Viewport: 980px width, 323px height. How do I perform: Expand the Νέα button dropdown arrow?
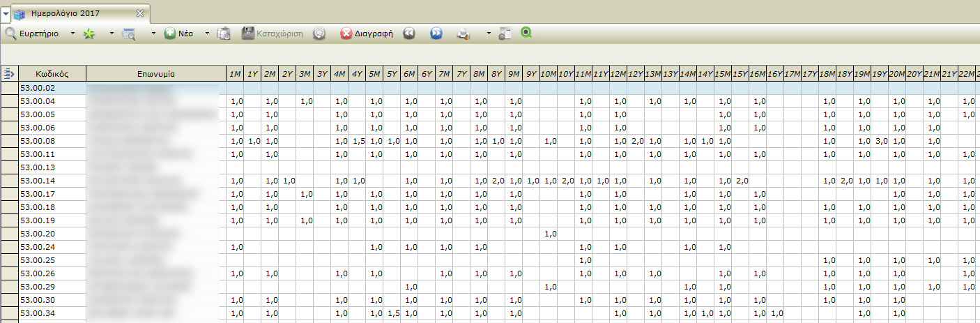207,33
